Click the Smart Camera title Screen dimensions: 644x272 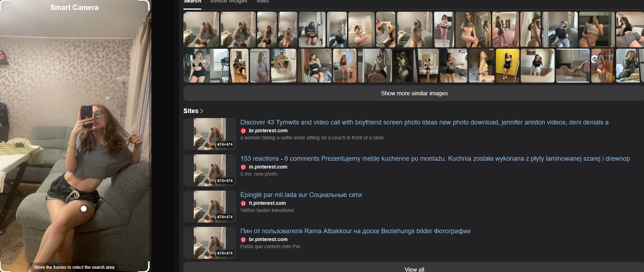pyautogui.click(x=74, y=7)
